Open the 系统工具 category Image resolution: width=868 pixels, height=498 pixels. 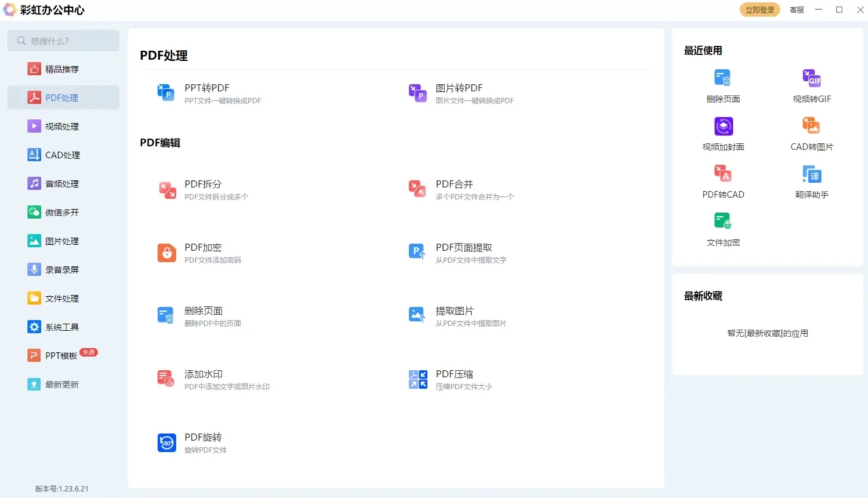tap(63, 327)
